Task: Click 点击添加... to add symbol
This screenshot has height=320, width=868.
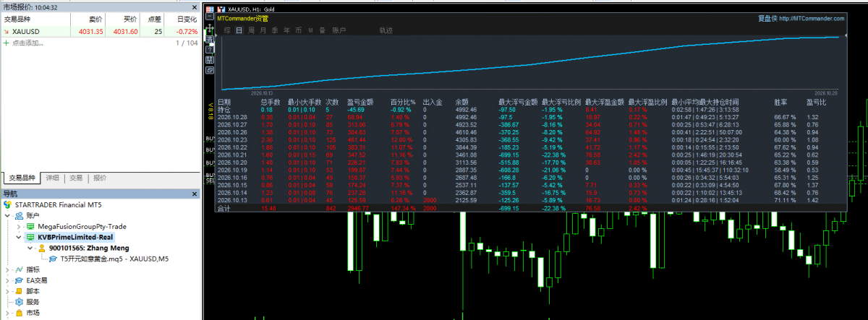Action: pos(27,43)
